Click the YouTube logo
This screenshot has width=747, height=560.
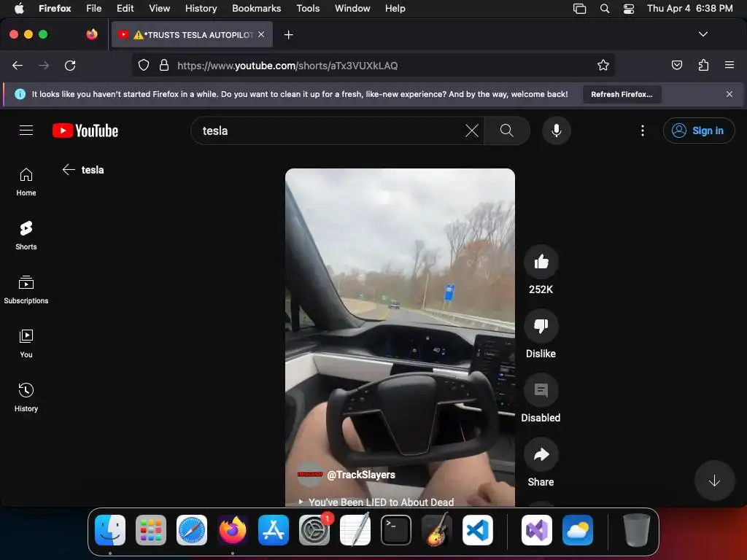point(85,131)
